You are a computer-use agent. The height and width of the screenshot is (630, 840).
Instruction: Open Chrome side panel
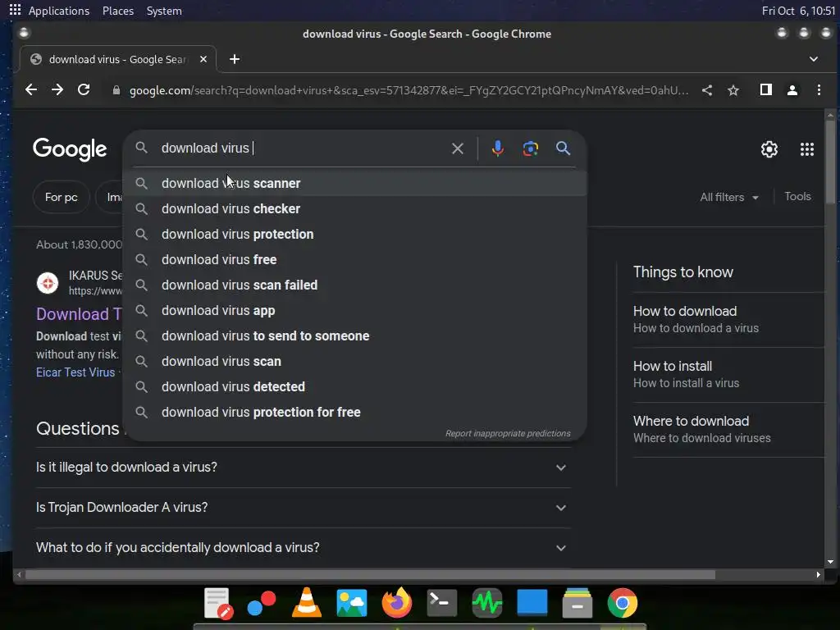tap(766, 90)
